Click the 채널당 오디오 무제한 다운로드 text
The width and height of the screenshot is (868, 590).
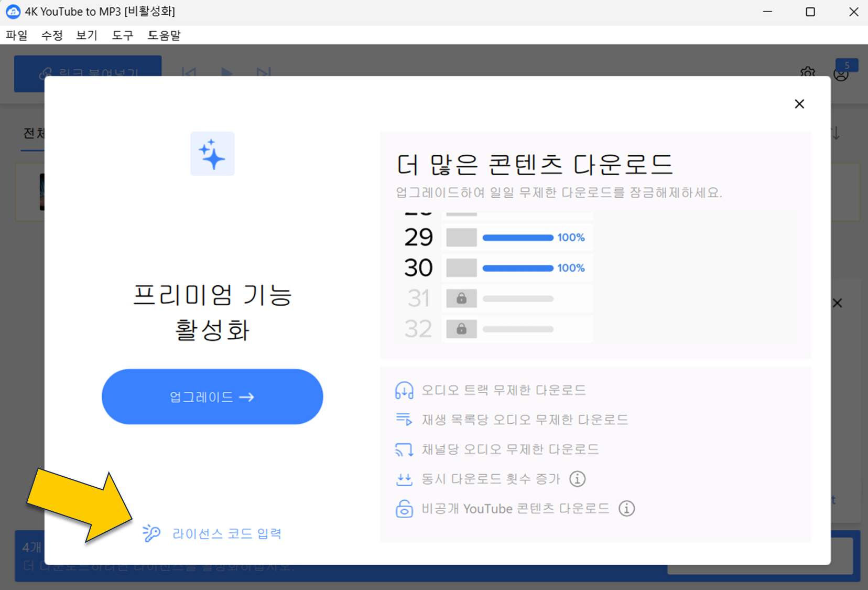(x=510, y=449)
